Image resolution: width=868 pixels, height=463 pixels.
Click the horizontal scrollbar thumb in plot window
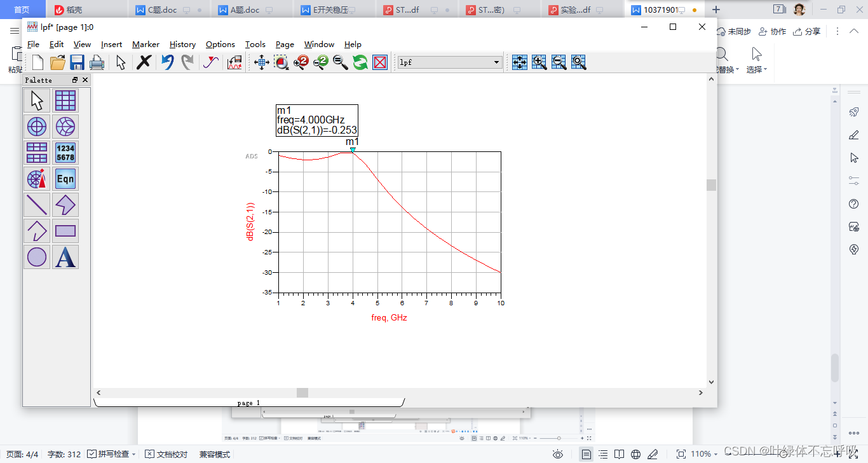pyautogui.click(x=302, y=393)
